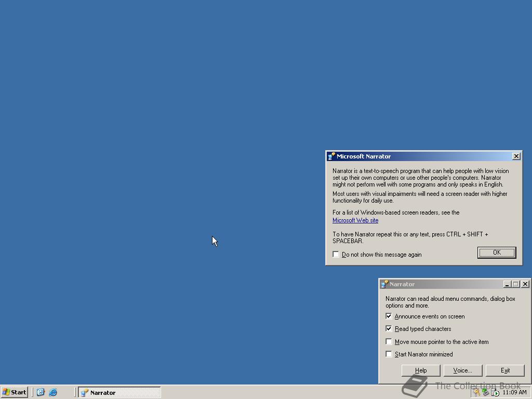Open Voice settings in Narrator
532x399 pixels.
coord(463,370)
